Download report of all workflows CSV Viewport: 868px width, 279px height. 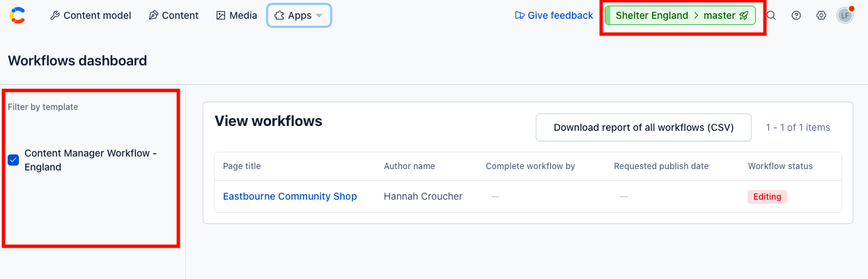click(x=644, y=127)
